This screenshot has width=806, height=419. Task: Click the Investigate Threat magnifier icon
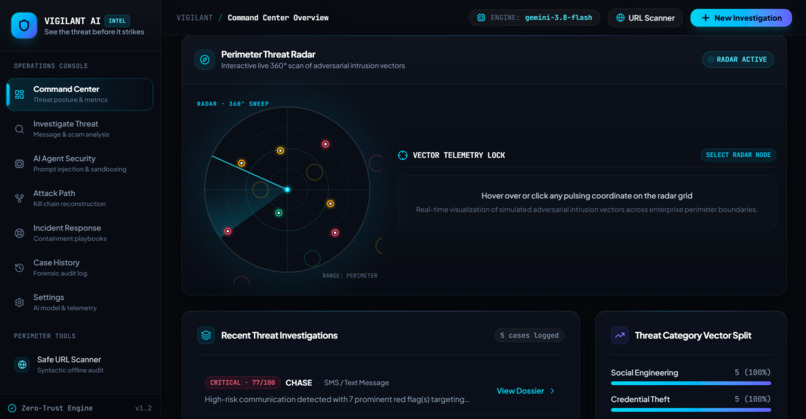pyautogui.click(x=20, y=129)
